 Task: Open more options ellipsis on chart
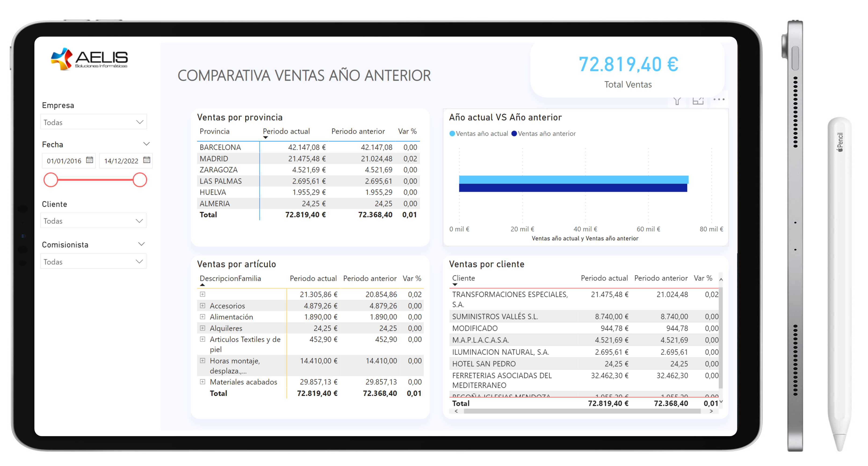(719, 99)
